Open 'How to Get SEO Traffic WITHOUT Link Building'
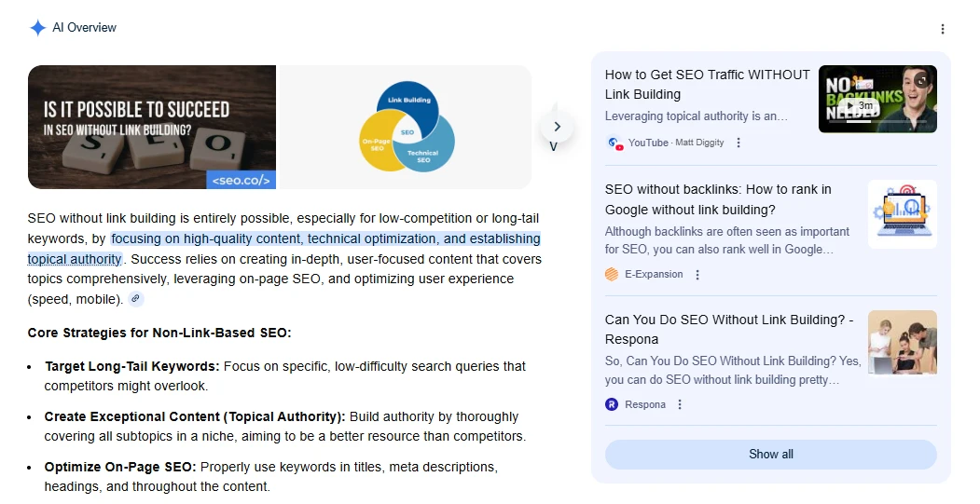980x504 pixels. (x=707, y=84)
